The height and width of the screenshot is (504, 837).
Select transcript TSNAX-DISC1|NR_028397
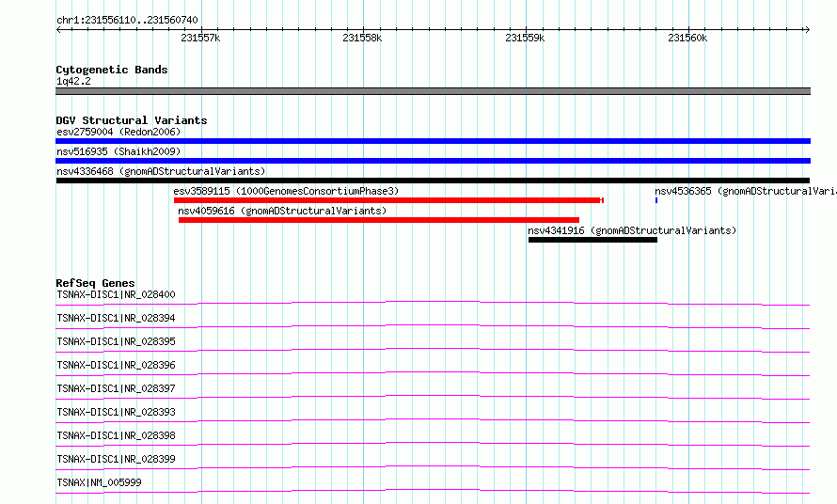click(116, 388)
